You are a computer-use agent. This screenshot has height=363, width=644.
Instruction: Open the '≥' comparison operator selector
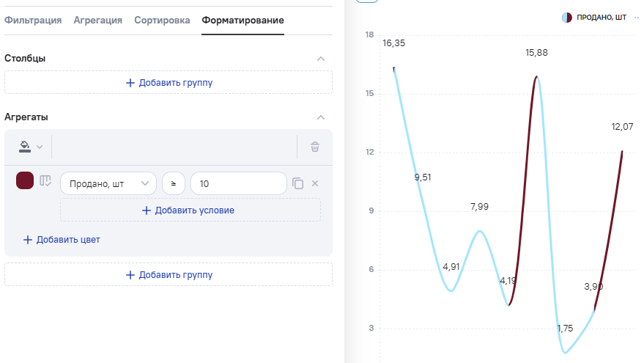pyautogui.click(x=174, y=183)
